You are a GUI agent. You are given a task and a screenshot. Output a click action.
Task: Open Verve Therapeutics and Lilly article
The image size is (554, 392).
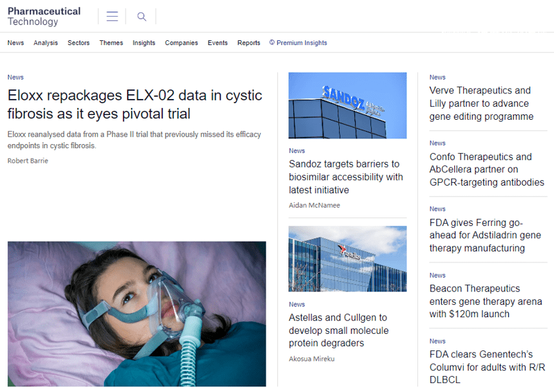click(482, 103)
